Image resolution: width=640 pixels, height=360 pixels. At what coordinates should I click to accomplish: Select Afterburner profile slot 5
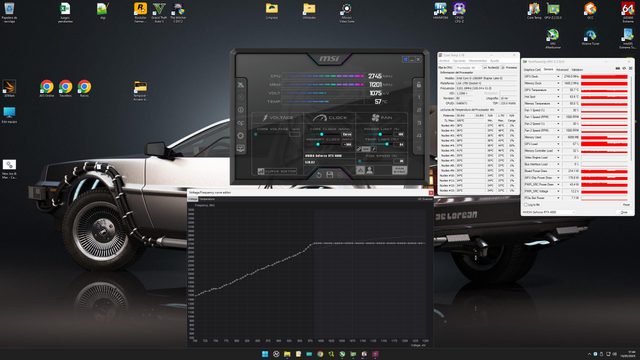[419, 148]
